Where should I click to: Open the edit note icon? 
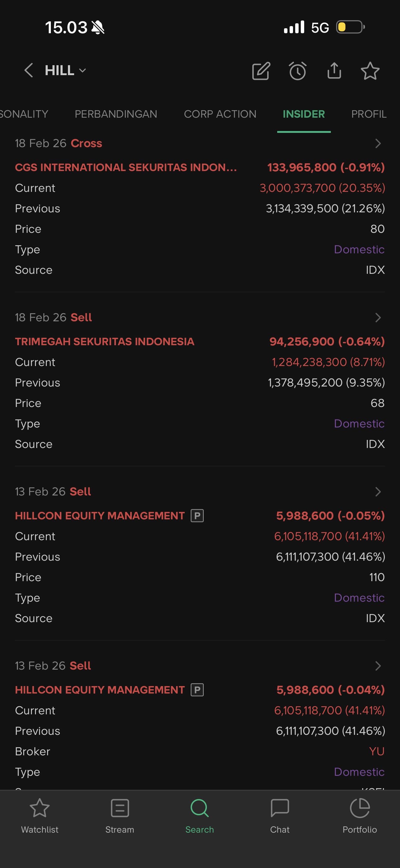point(261,71)
